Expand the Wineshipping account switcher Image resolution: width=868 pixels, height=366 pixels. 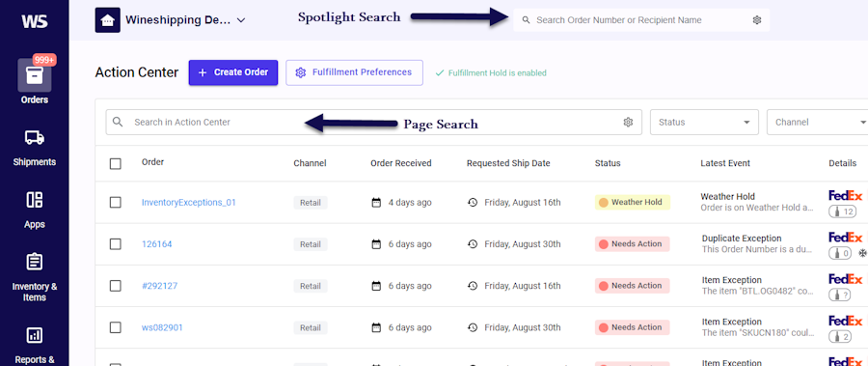[x=240, y=20]
